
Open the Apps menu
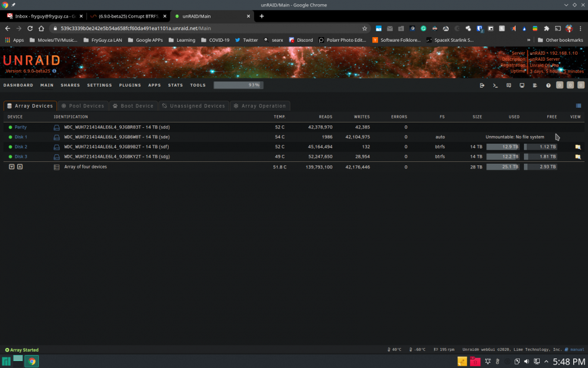pos(155,85)
